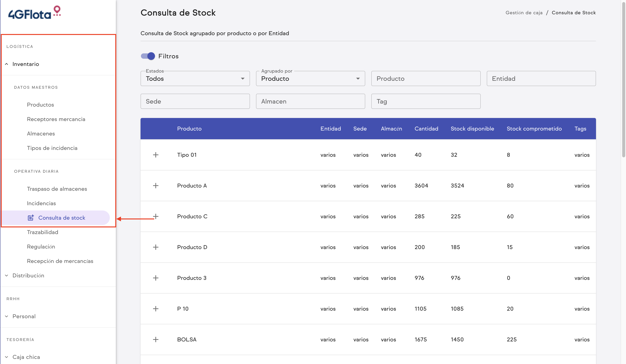The width and height of the screenshot is (626, 364).
Task: Click the plus icon beside Producto D
Action: coord(156,247)
